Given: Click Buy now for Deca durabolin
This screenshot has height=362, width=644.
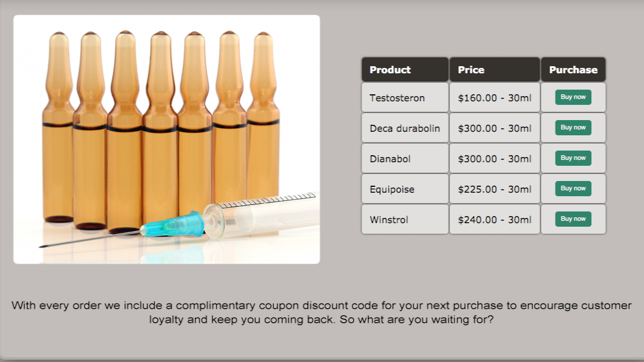Looking at the screenshot, I should point(573,128).
